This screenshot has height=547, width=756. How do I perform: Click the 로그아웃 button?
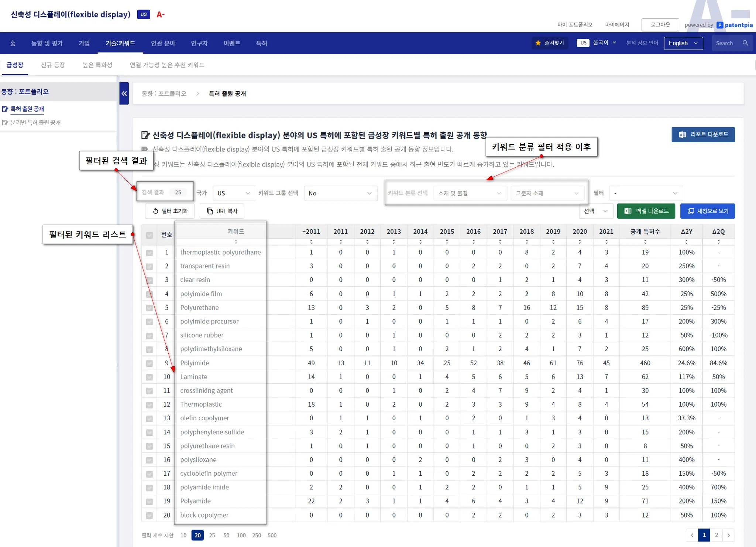(x=660, y=25)
